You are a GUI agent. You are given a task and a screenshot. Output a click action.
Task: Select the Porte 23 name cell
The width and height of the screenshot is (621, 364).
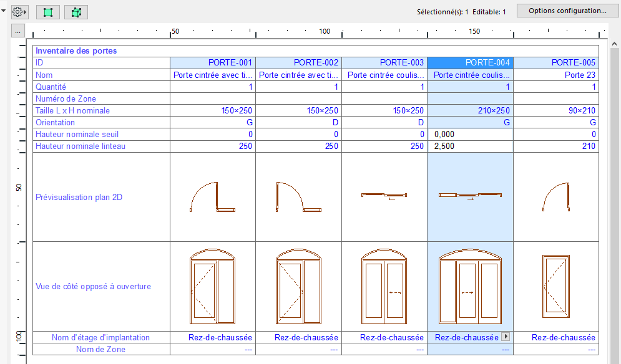pos(555,75)
